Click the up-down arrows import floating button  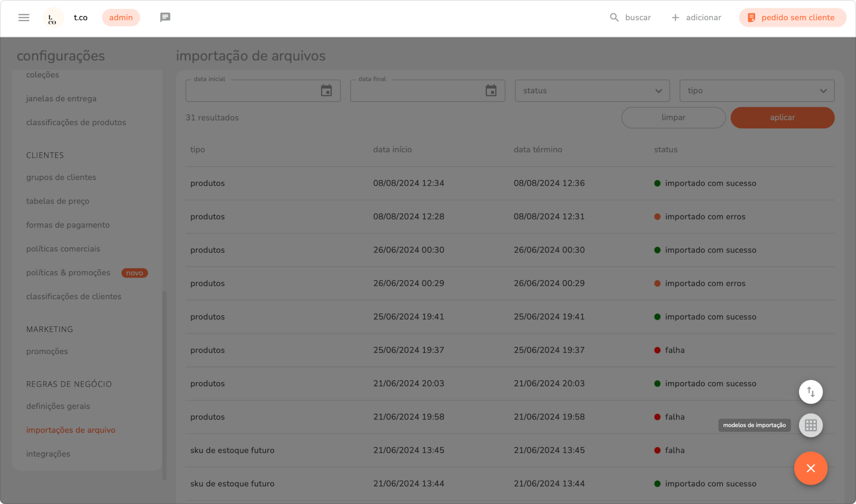coord(810,392)
